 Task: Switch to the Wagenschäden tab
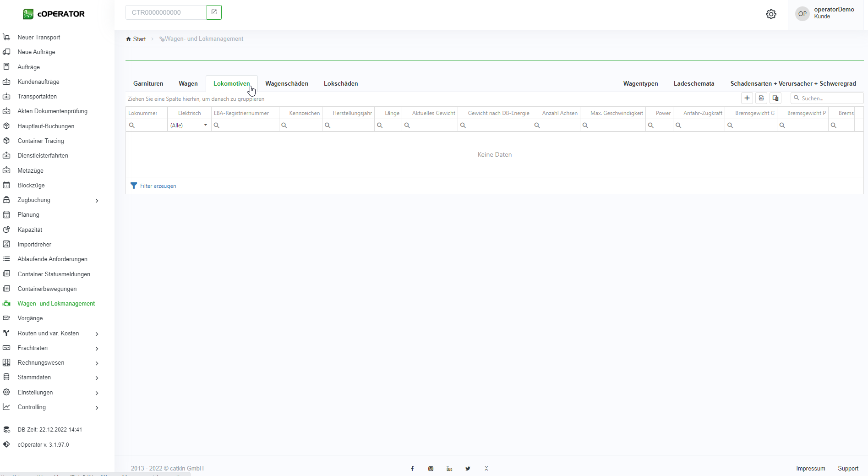[x=287, y=83]
